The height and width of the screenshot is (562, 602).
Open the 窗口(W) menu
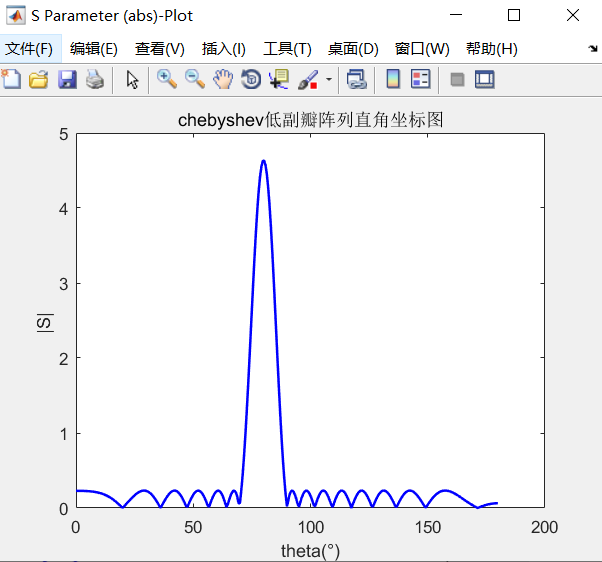coord(422,49)
